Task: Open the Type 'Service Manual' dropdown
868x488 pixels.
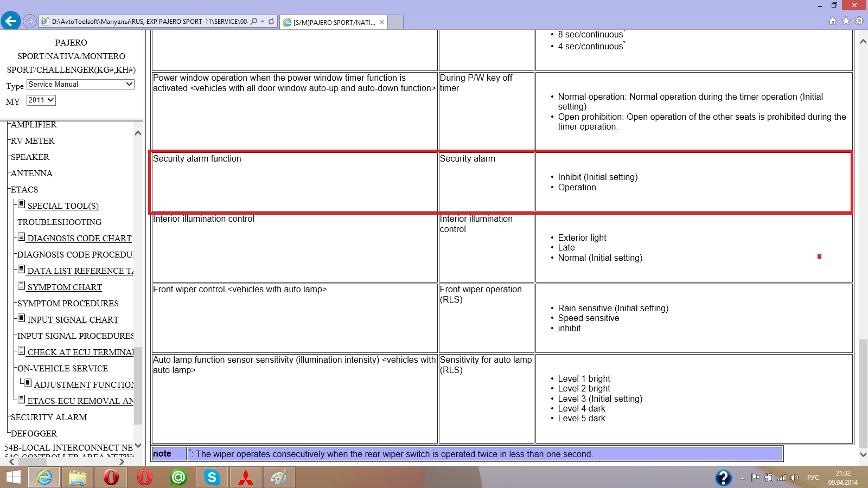Action: pyautogui.click(x=80, y=85)
